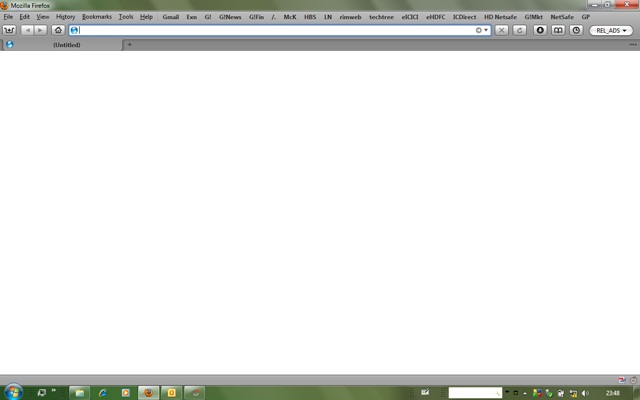640x400 pixels.
Task: Click the Firefox icon in Windows taskbar
Action: click(x=148, y=393)
